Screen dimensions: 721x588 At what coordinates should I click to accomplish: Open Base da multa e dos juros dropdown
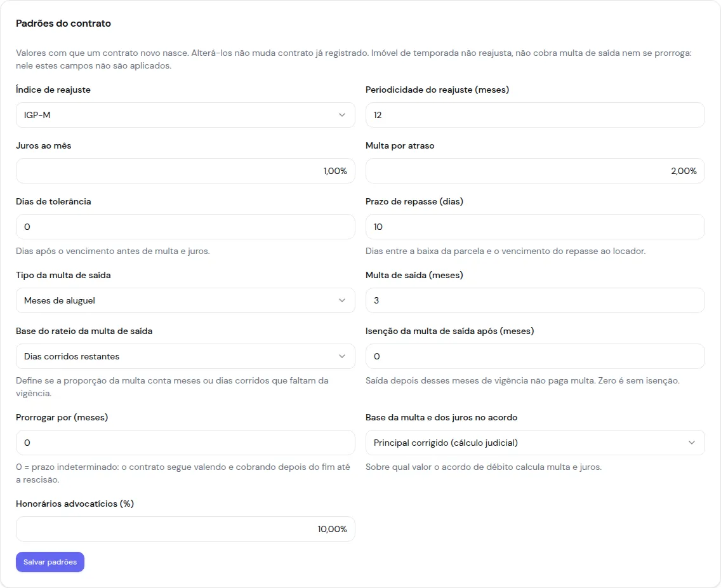[535, 443]
